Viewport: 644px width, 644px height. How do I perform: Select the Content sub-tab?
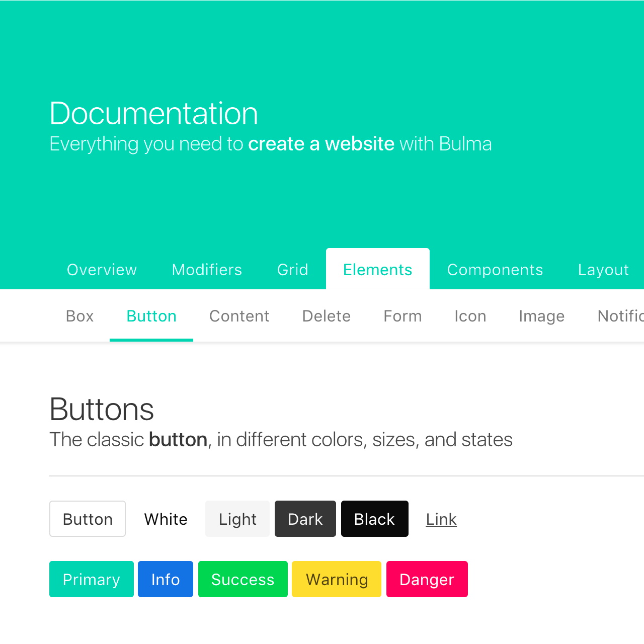coord(239,316)
